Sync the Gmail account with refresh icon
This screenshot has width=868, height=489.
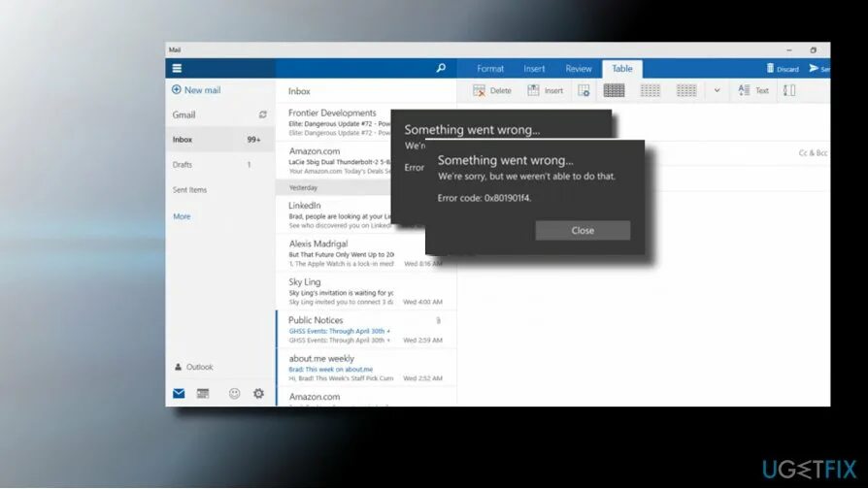[x=262, y=114]
